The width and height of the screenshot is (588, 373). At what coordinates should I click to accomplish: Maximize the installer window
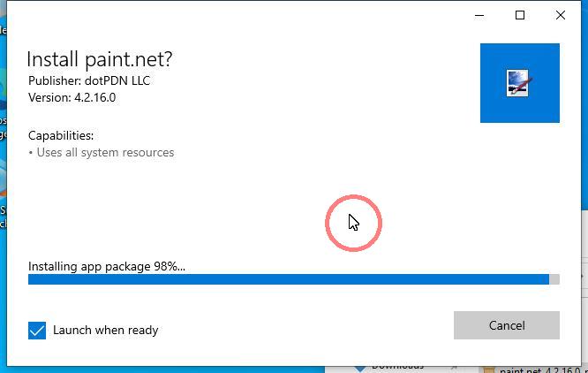coord(520,15)
